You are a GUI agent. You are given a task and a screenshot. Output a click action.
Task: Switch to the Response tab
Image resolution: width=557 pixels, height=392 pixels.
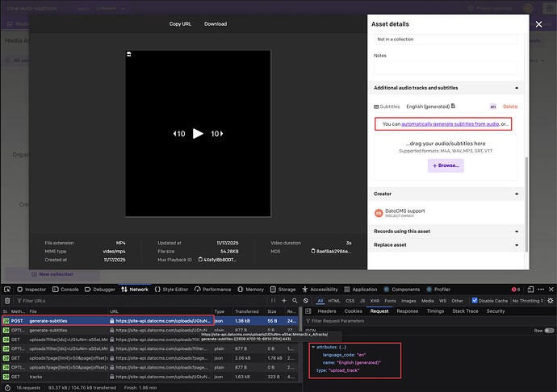coord(407,311)
